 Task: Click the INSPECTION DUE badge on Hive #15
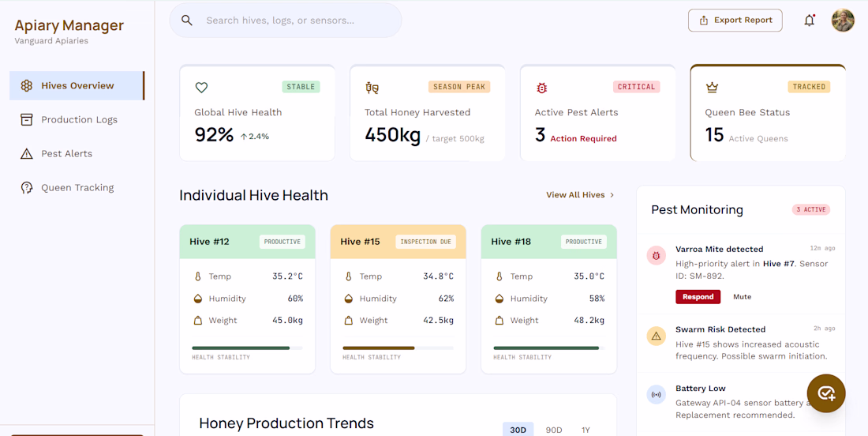tap(425, 242)
